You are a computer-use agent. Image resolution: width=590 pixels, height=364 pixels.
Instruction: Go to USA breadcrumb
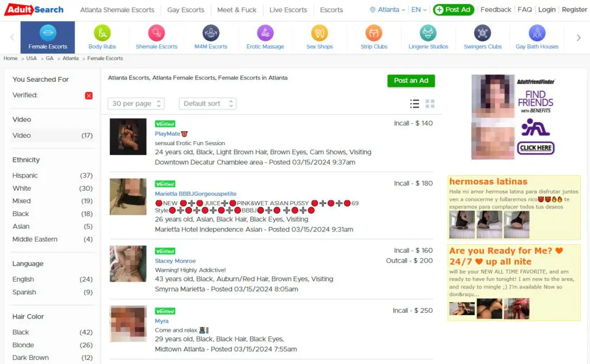point(32,58)
